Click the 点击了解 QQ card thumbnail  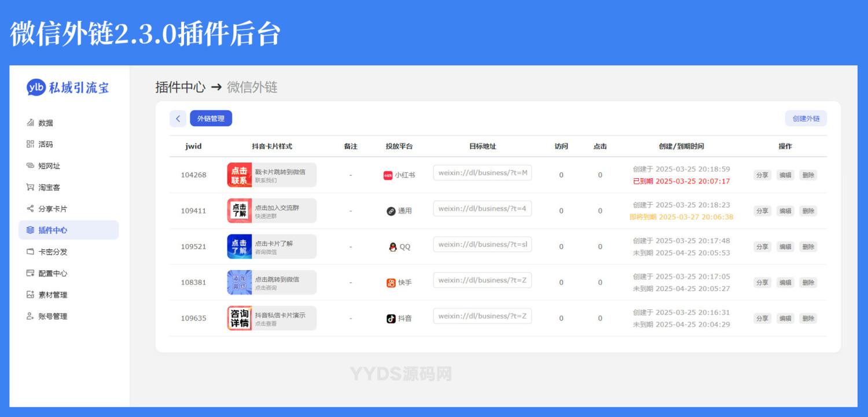(x=239, y=247)
